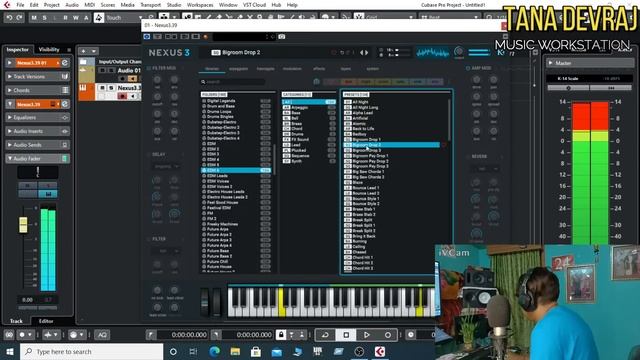Expand the Master meter panel arrow
640x360 pixels.
coord(551,63)
